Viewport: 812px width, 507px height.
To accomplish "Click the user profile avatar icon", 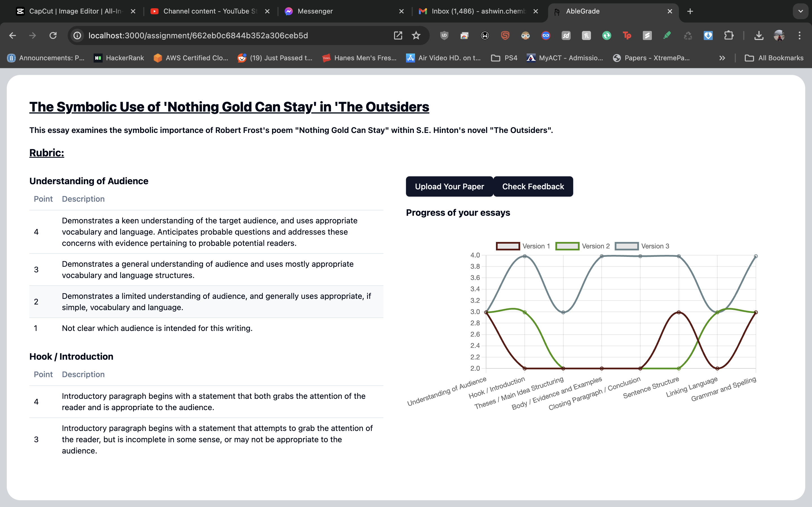I will point(779,35).
